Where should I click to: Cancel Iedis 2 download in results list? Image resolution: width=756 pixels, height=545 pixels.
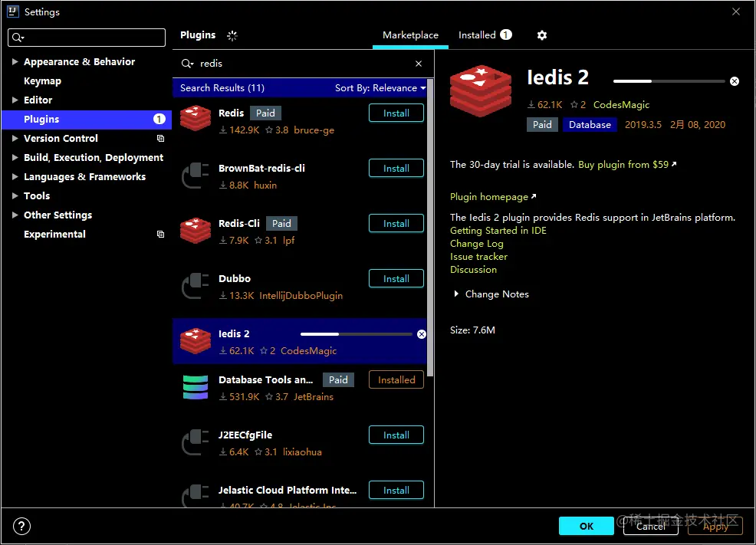422,334
